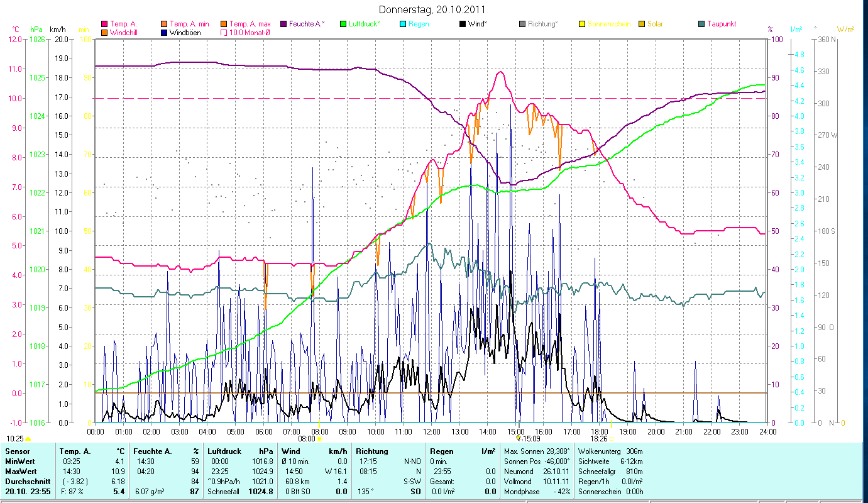
Task: Click the 12:00 label on time axis
Action: 432,432
